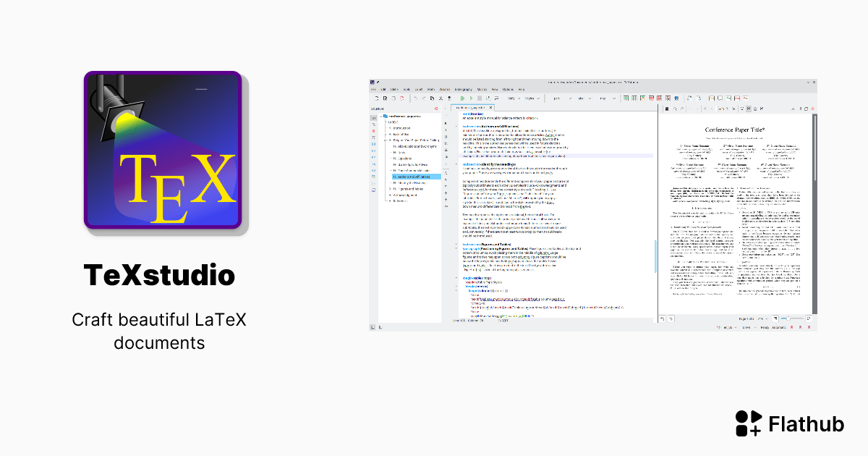Toggle the scroll hand tool in the PDF viewer
The width and height of the screenshot is (868, 456).
coord(682,109)
